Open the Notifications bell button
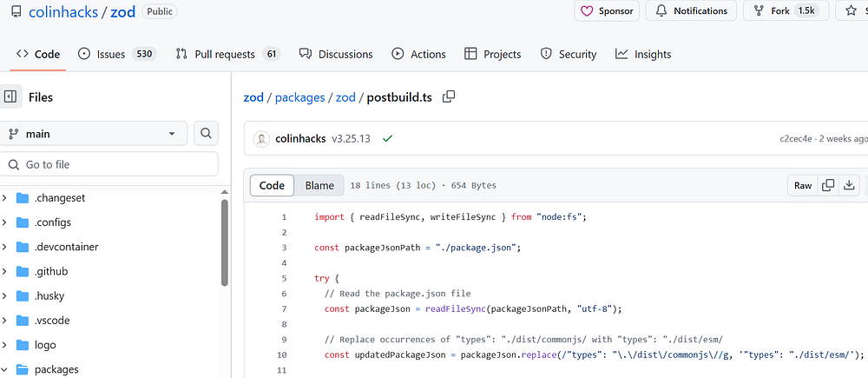868x378 pixels. coord(691,10)
